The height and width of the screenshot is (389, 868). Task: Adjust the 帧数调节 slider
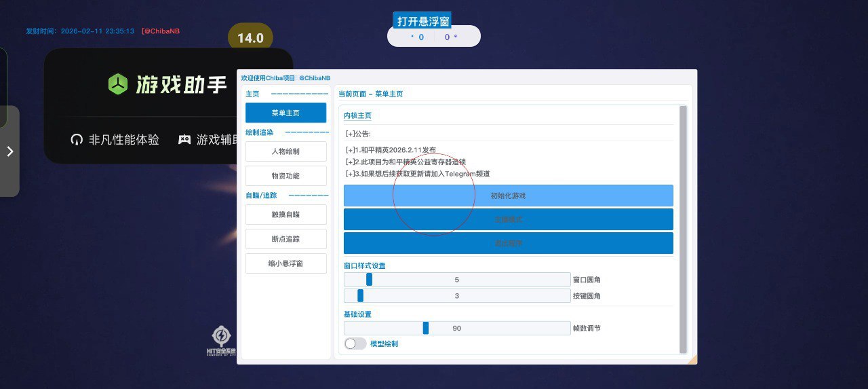pyautogui.click(x=457, y=329)
